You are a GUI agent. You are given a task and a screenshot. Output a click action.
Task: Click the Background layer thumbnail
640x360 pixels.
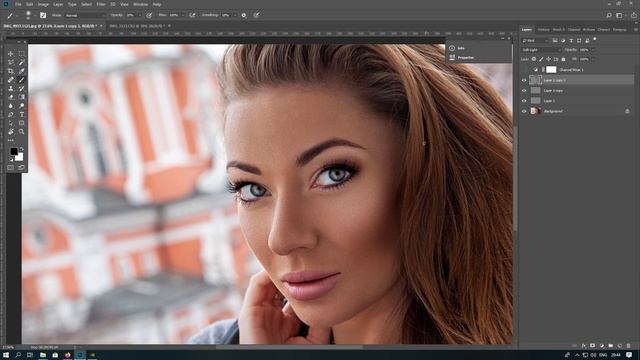point(535,111)
